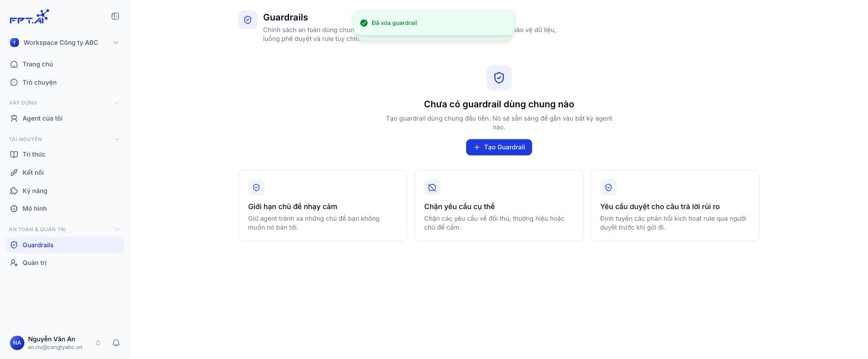Select the Chặn yêu cầu cụ thể card
The height and width of the screenshot is (359, 868).
click(x=499, y=205)
